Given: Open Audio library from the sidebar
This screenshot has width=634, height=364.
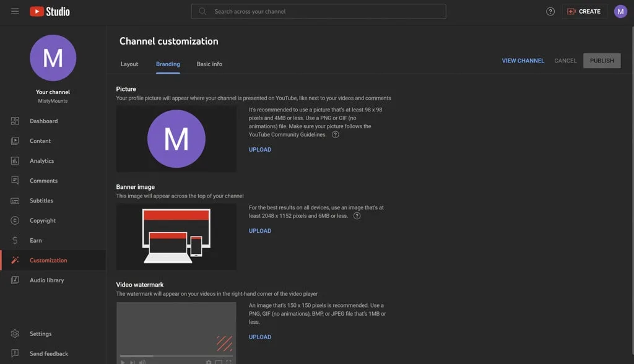Looking at the screenshot, I should pyautogui.click(x=46, y=280).
